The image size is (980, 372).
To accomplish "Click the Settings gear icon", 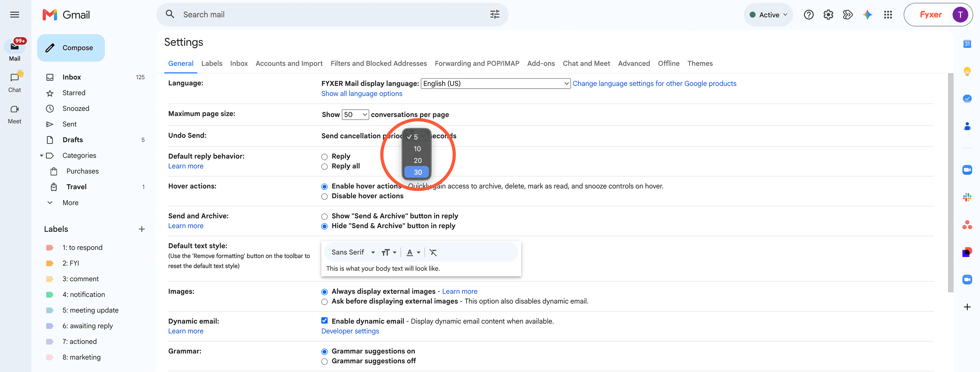I will pyautogui.click(x=828, y=15).
